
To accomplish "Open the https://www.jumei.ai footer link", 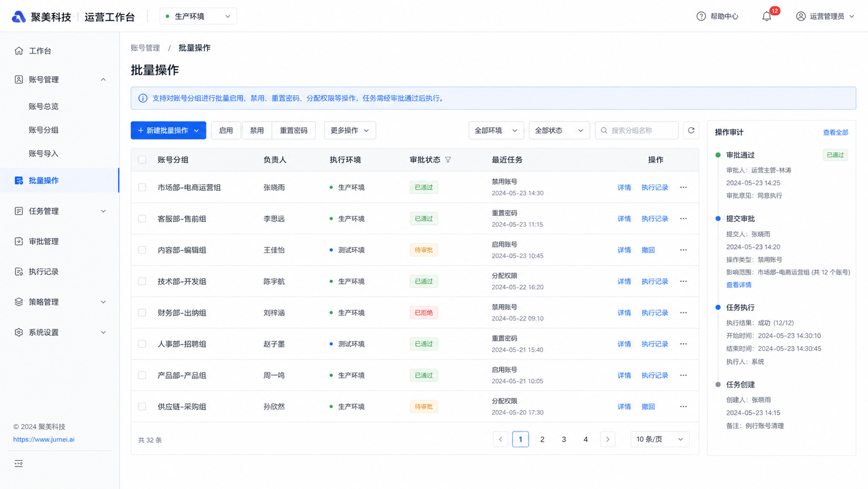I will (x=44, y=440).
